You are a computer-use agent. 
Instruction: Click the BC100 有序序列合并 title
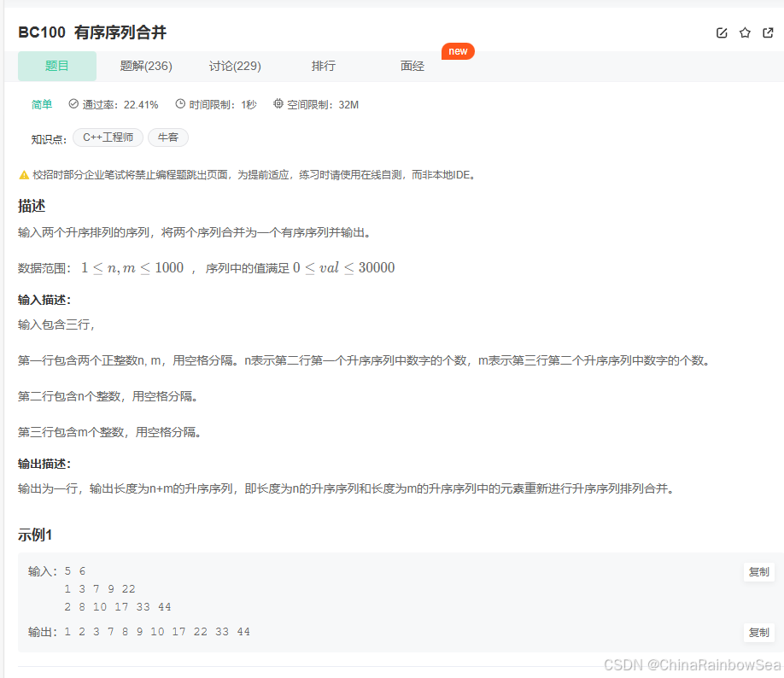click(92, 32)
